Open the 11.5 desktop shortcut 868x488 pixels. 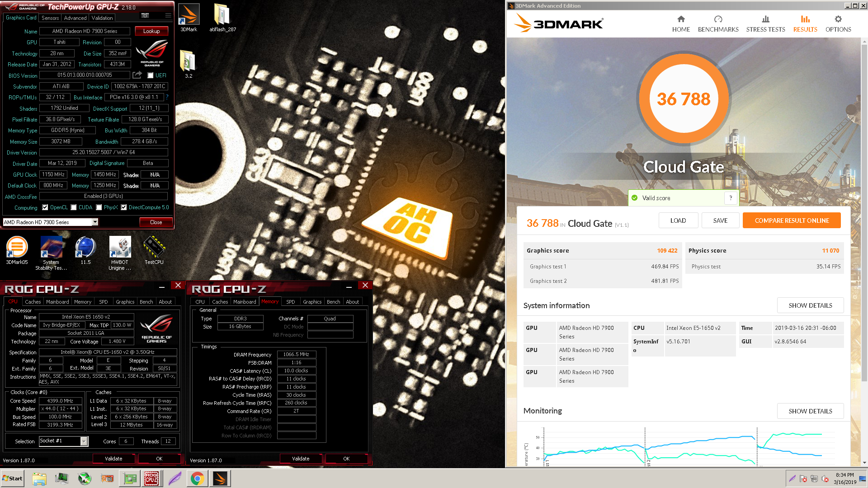point(85,251)
